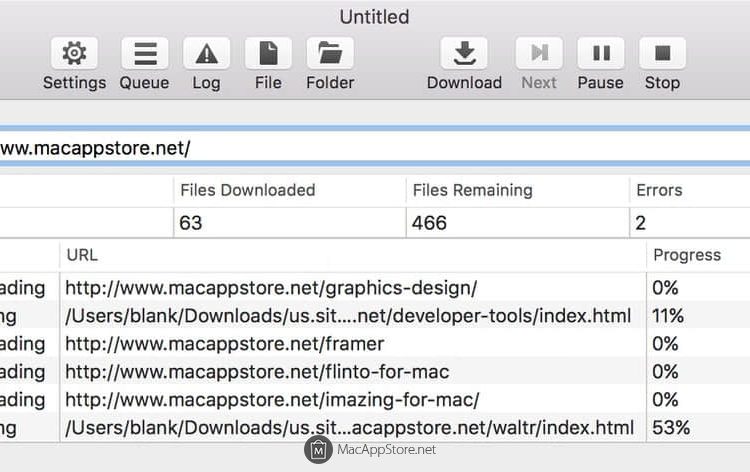
Task: Open the Folder toolbar icon
Action: (330, 54)
